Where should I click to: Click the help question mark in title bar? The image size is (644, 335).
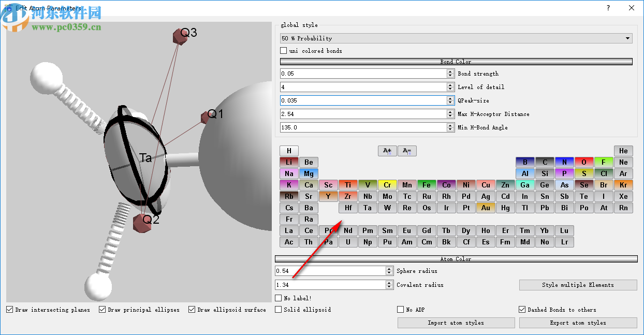point(608,8)
